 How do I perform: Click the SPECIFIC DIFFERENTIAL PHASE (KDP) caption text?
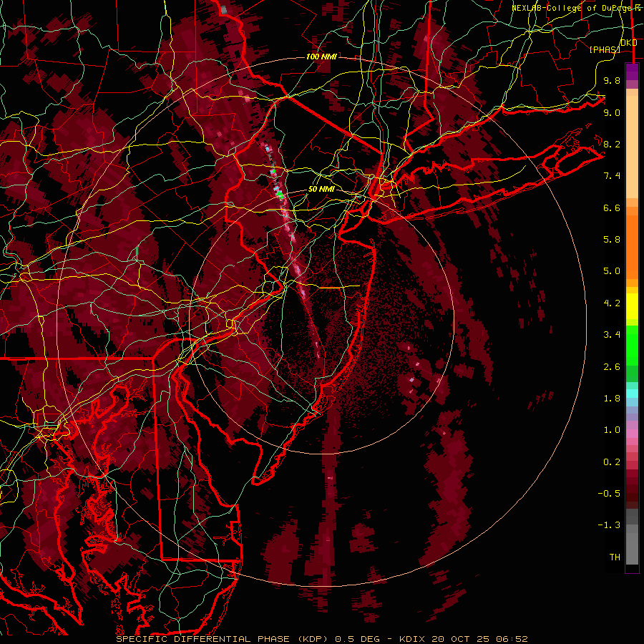coord(222,639)
